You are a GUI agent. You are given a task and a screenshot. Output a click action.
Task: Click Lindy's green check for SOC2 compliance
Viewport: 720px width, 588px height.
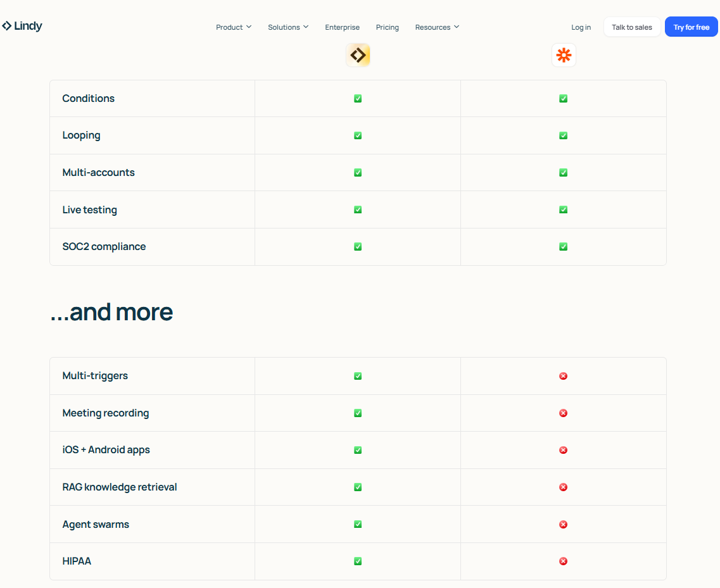pos(358,246)
